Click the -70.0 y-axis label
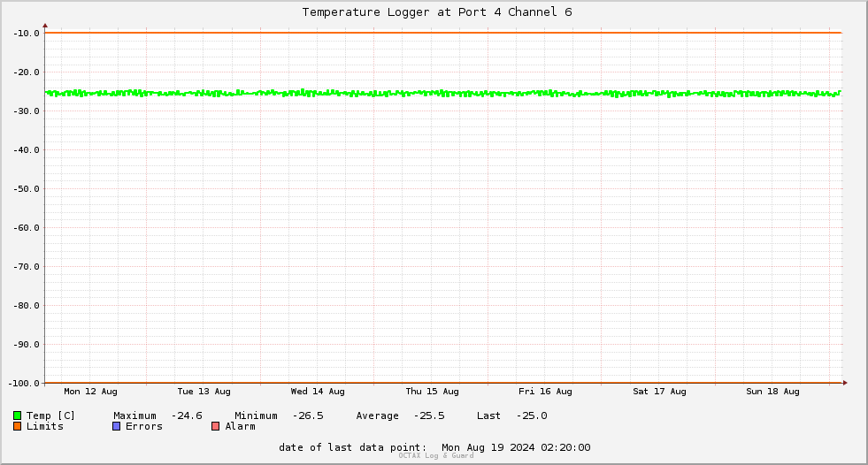The image size is (868, 465). click(26, 266)
